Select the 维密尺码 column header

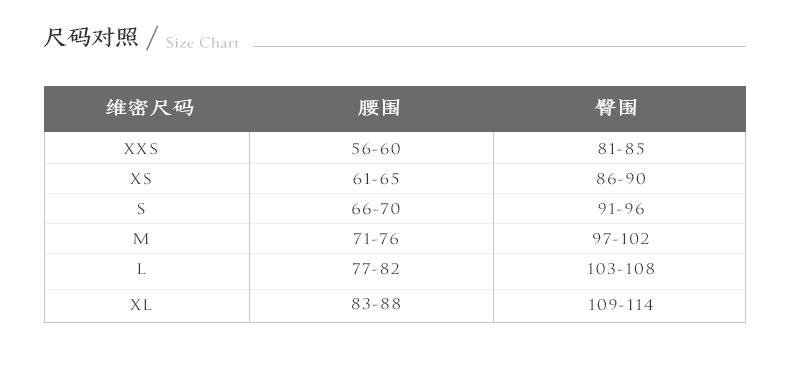[150, 108]
